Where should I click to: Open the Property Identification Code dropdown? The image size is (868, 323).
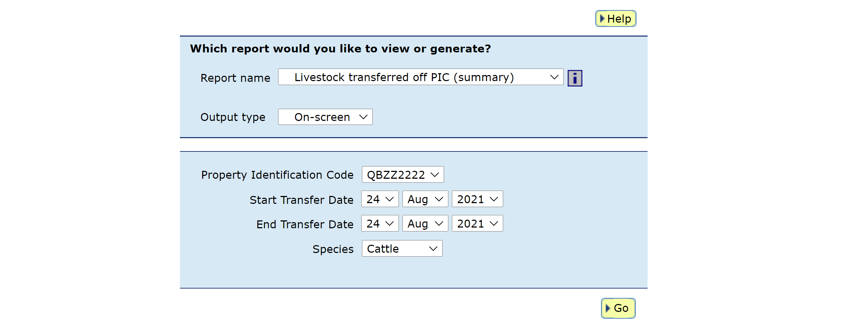[x=402, y=175]
